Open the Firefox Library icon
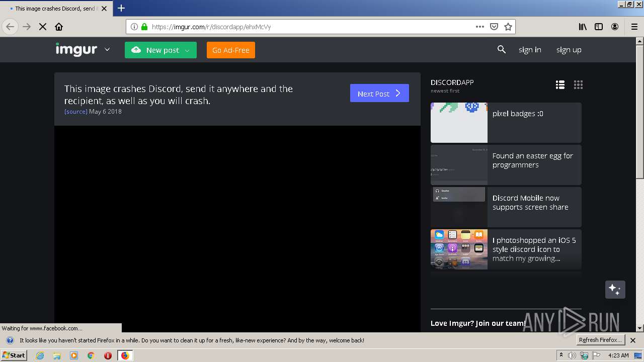 pyautogui.click(x=583, y=27)
